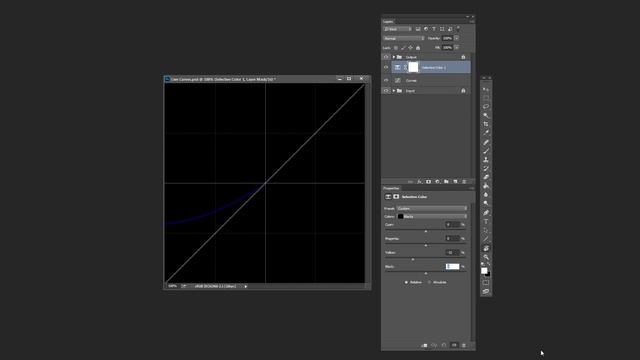Image resolution: width=640 pixels, height=360 pixels.
Task: Hide the Selective Color 1 layer
Action: (386, 67)
